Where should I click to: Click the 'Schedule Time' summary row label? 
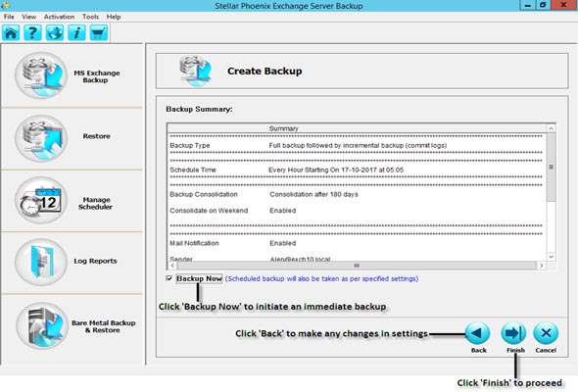(193, 170)
